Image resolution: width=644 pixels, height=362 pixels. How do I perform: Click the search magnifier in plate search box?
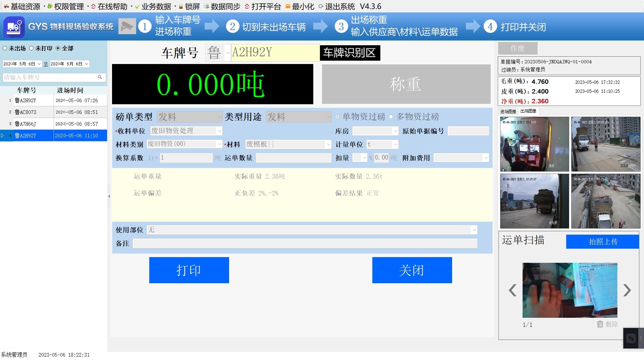[100, 77]
